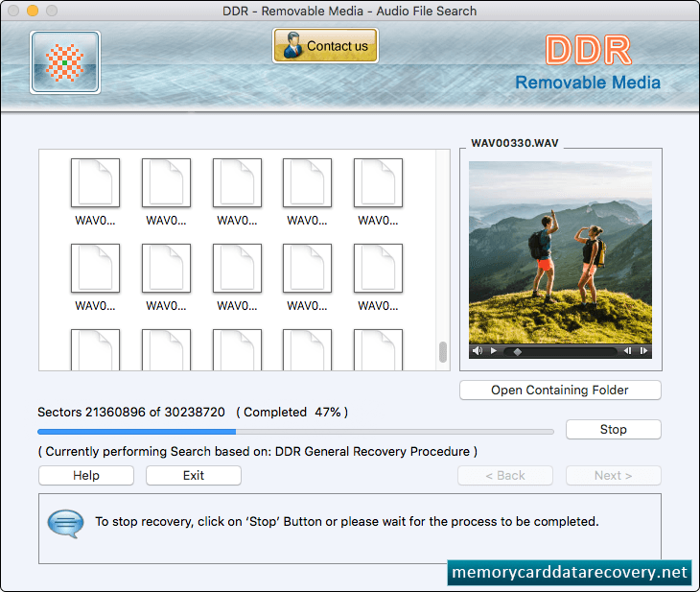This screenshot has height=592, width=700.
Task: Mute the preview player volume icon
Action: tap(478, 351)
